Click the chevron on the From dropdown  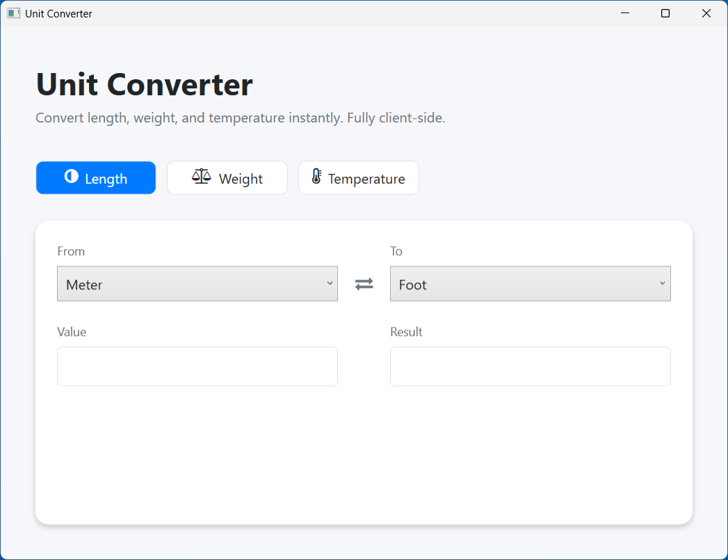(x=329, y=283)
